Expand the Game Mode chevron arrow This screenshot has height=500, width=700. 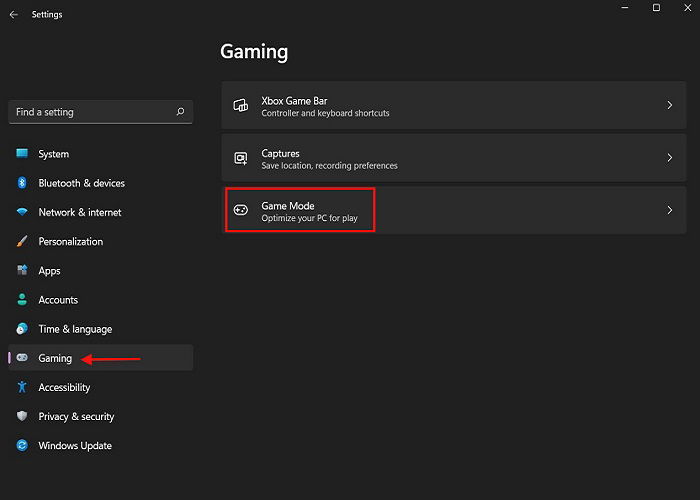point(670,210)
